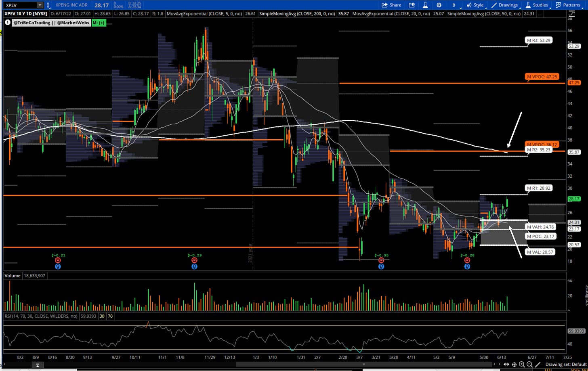Click the M VAH: 24.76 label

pyautogui.click(x=541, y=227)
